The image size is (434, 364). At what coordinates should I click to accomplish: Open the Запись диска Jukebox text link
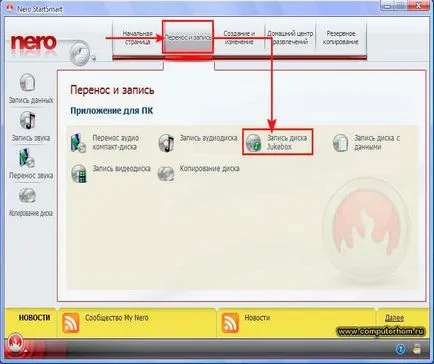(x=287, y=142)
